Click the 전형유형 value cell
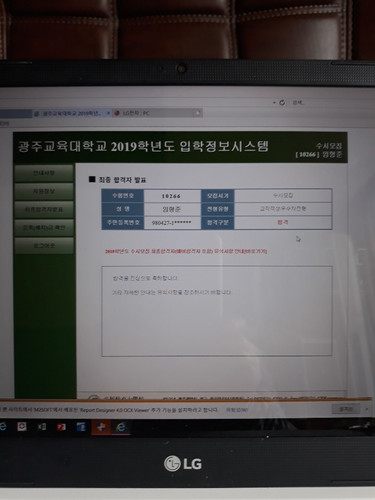 coord(283,209)
